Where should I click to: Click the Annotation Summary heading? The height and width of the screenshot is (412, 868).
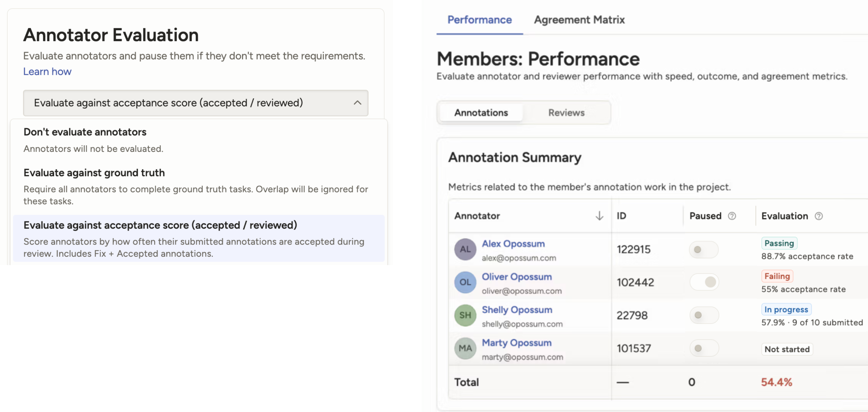click(x=515, y=157)
